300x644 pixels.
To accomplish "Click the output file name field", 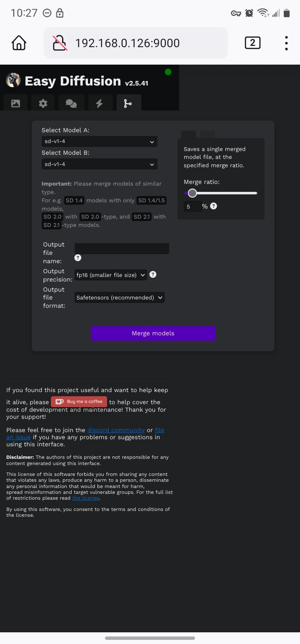I will (121, 248).
